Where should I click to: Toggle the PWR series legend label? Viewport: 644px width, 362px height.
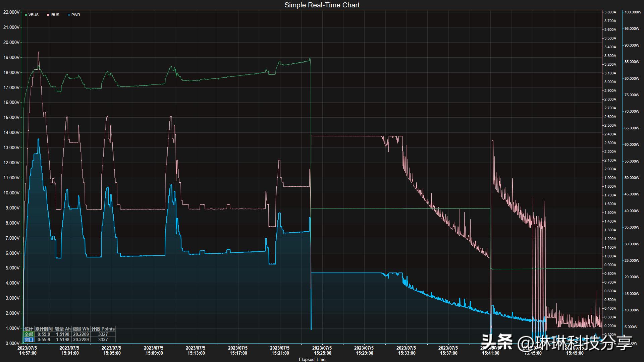click(76, 15)
